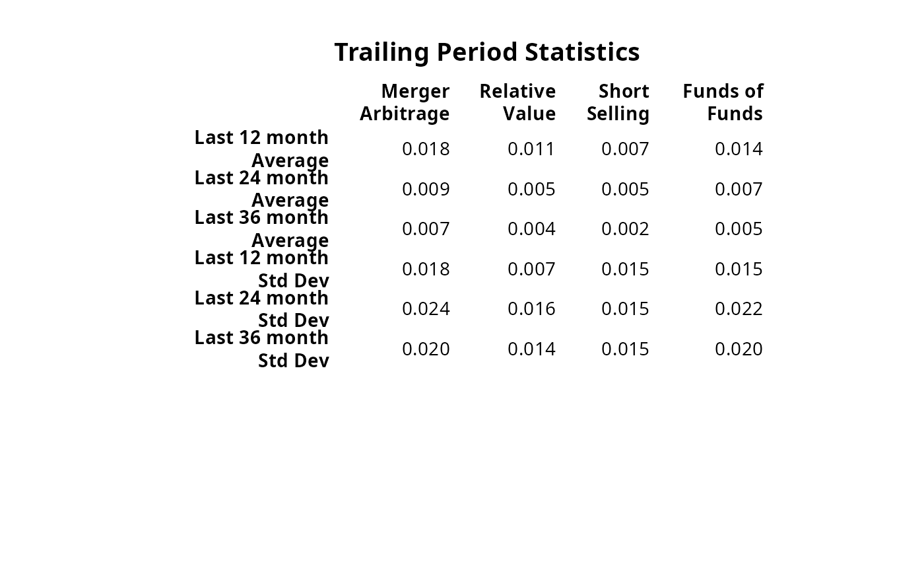Select the Last 36 month Average row label

(x=261, y=229)
